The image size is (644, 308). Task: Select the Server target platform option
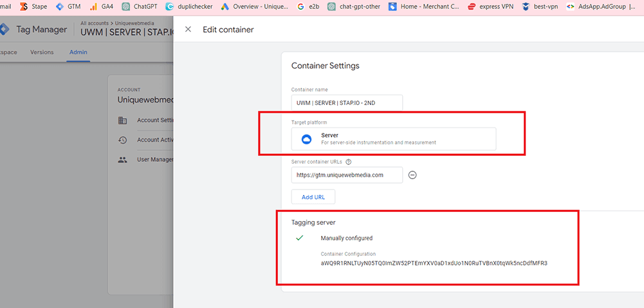click(393, 139)
